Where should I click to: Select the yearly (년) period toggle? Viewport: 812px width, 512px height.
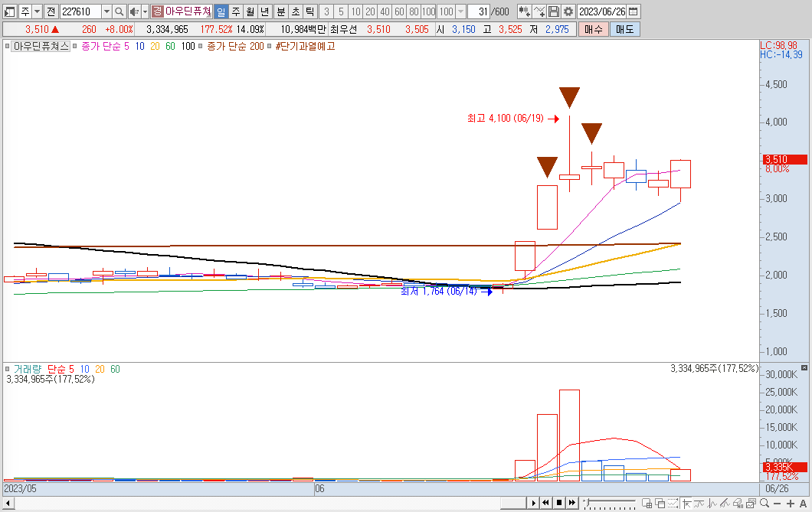coord(264,11)
